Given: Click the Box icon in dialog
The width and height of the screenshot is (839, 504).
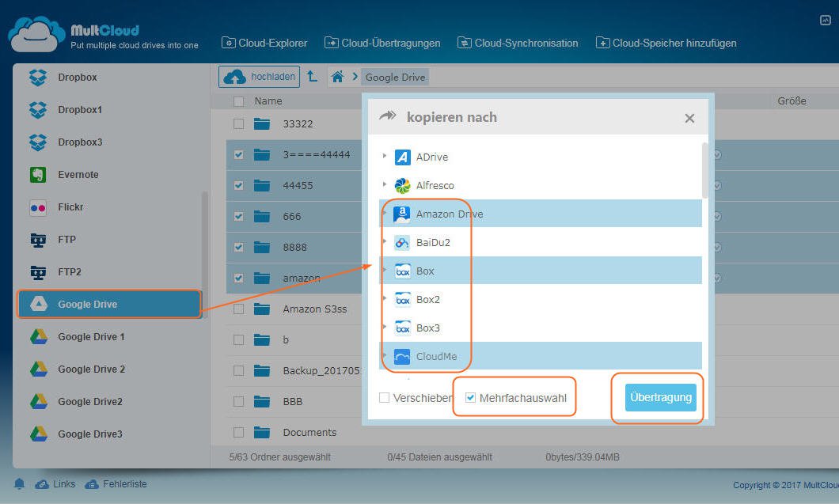Looking at the screenshot, I should click(402, 271).
